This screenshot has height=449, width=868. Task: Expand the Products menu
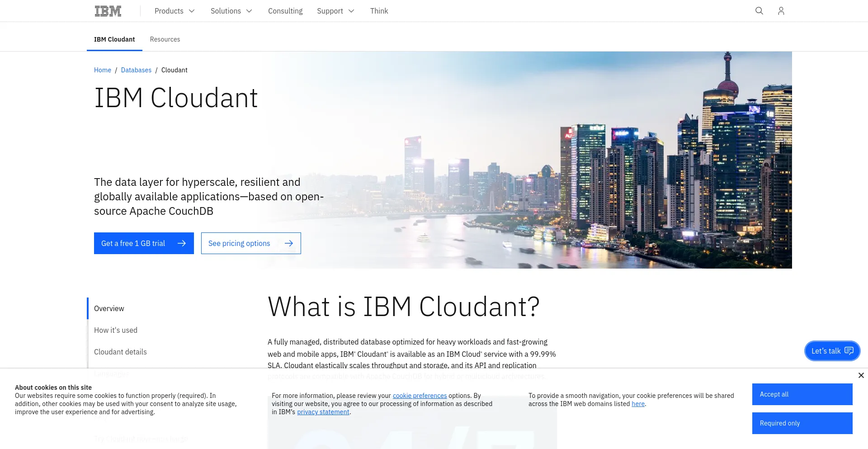(175, 11)
